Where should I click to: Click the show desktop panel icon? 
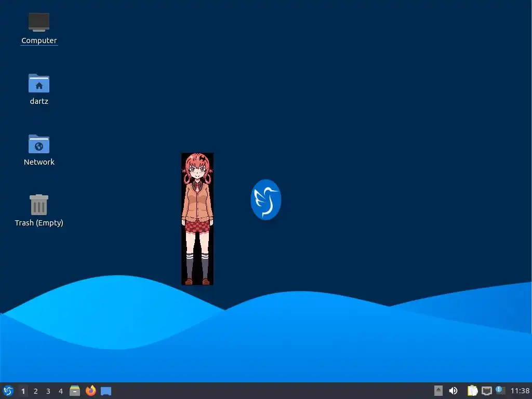click(x=106, y=391)
